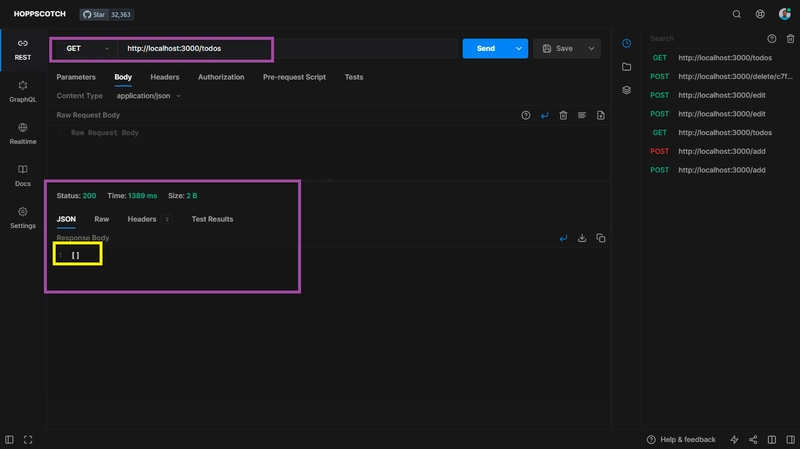Viewport: 800px width, 449px height.
Task: Click the history Search field
Action: [704, 39]
